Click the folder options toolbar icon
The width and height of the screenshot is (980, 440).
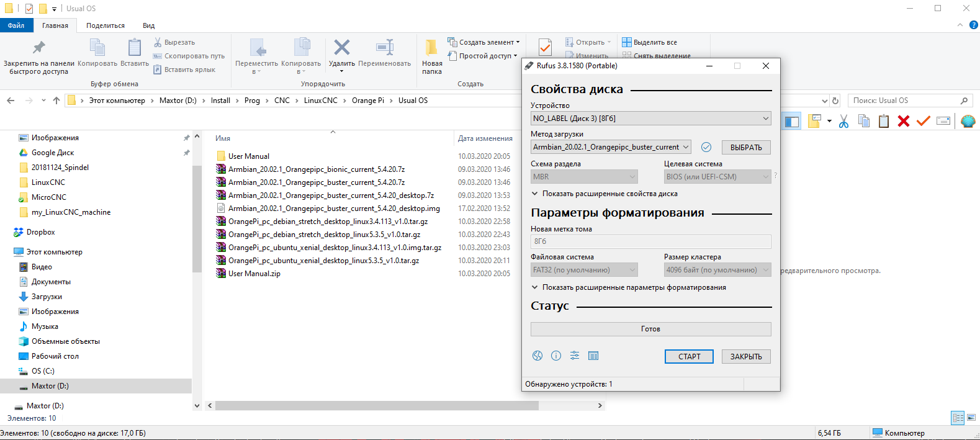click(814, 121)
